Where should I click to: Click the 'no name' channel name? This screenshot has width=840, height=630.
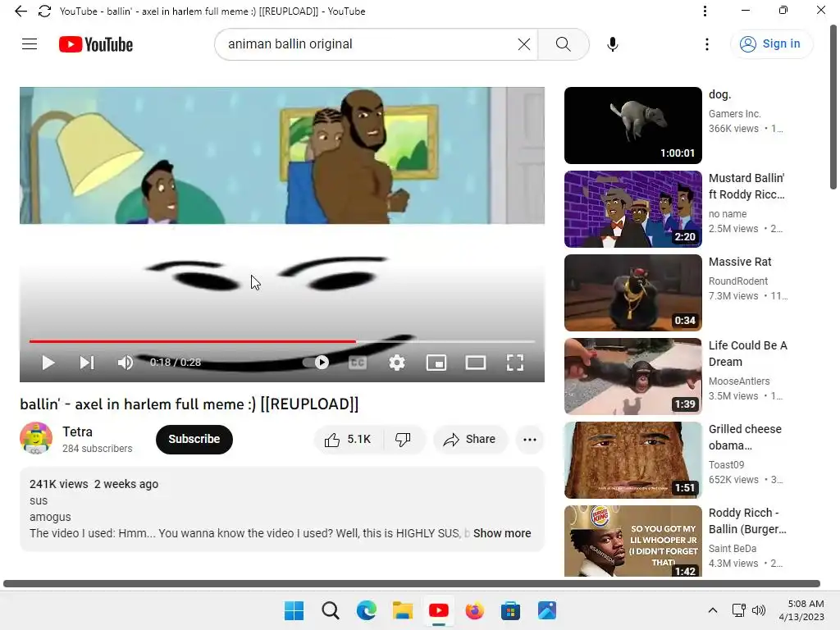728,214
